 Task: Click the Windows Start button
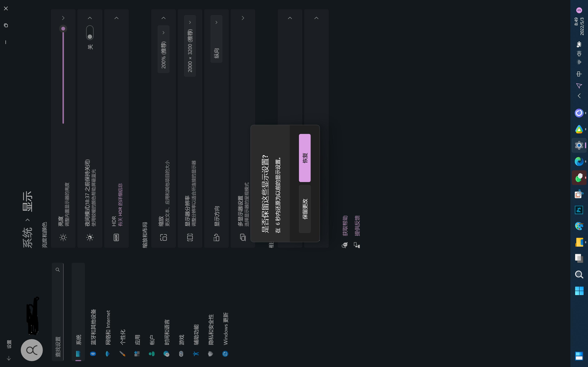click(x=579, y=291)
